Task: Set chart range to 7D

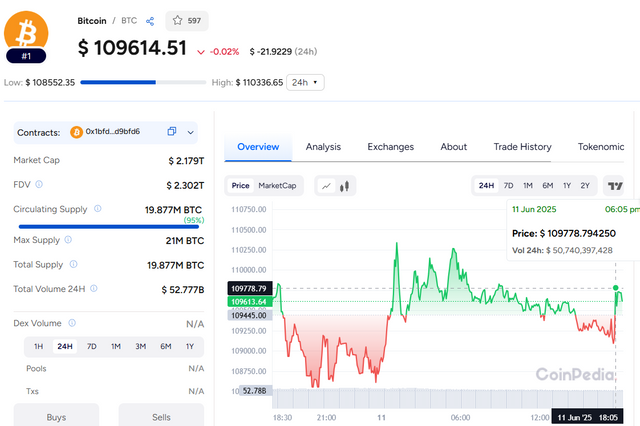Action: [x=508, y=186]
